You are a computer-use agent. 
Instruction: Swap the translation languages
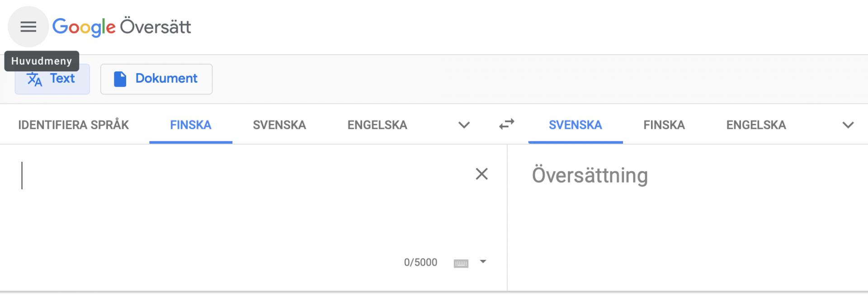click(506, 125)
